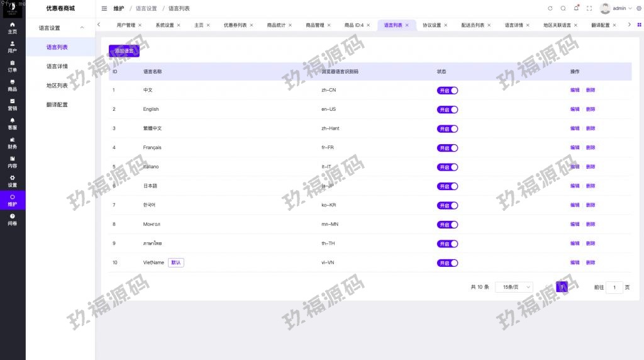644x360 pixels.
Task: Click the page number jump input field
Action: pyautogui.click(x=614, y=287)
